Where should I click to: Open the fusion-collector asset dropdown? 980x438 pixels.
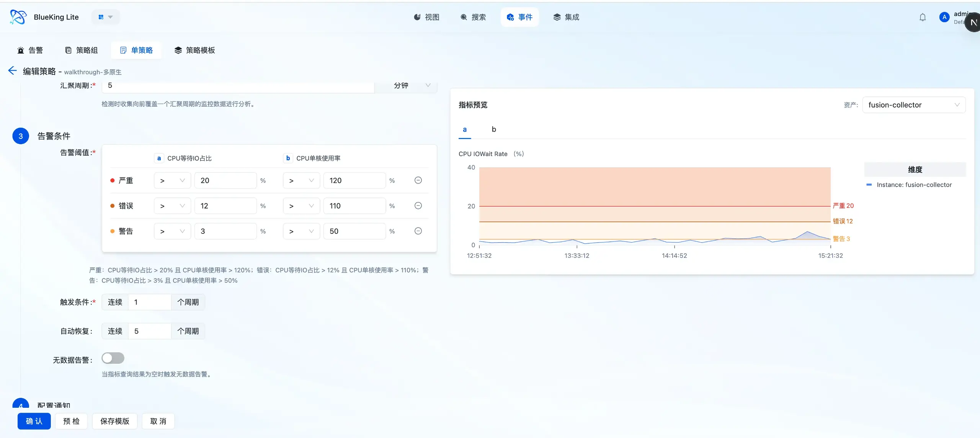(914, 105)
